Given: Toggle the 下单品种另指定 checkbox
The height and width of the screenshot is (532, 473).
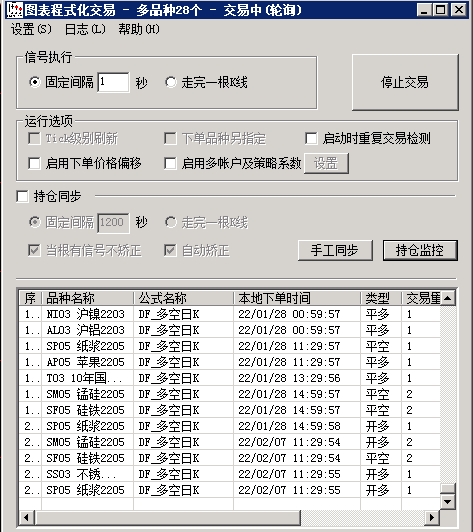Looking at the screenshot, I should tap(170, 138).
